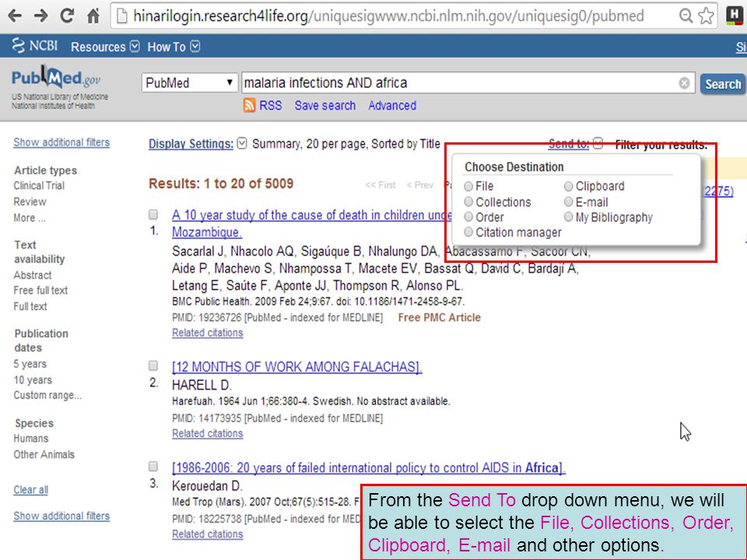Bookmark page with the star icon
Image resolution: width=747 pixels, height=560 pixels.
[x=706, y=16]
